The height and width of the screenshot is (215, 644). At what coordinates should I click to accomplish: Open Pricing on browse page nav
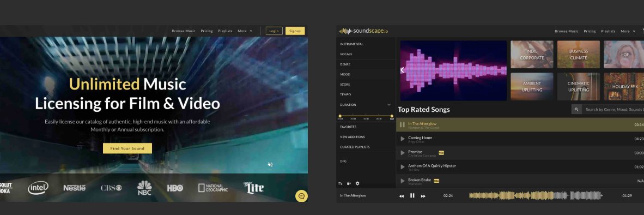590,31
